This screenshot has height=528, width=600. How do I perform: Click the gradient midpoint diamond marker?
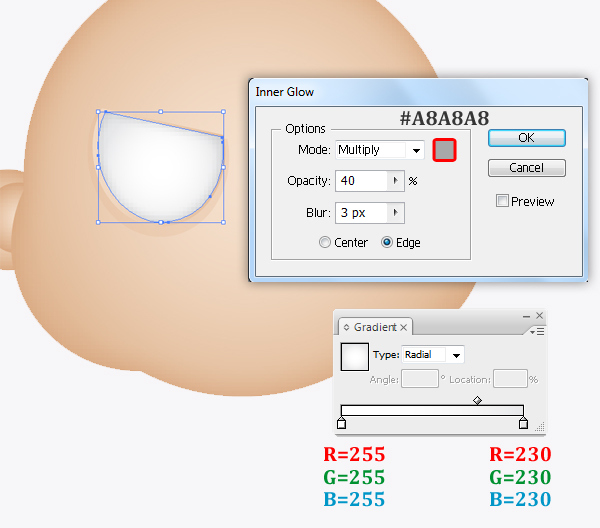click(477, 400)
